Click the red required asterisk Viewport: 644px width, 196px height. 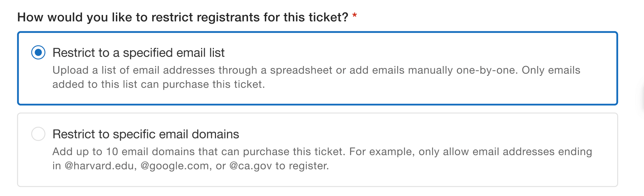[354, 16]
